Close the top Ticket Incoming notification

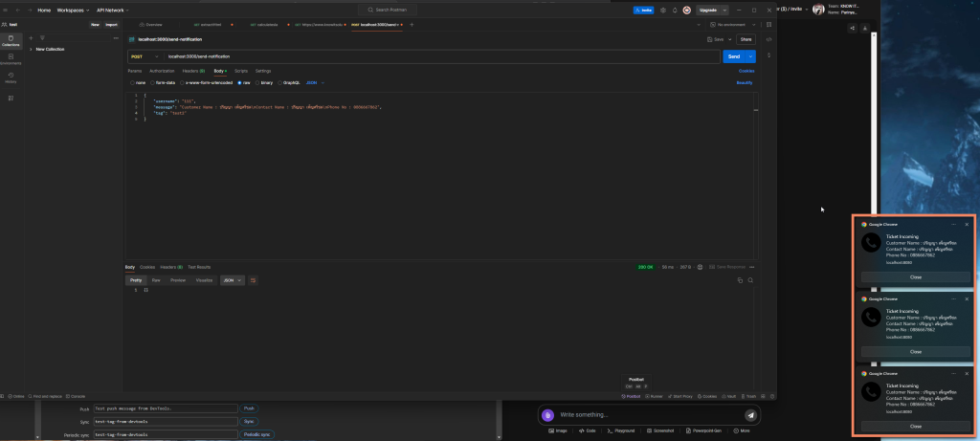pos(967,224)
